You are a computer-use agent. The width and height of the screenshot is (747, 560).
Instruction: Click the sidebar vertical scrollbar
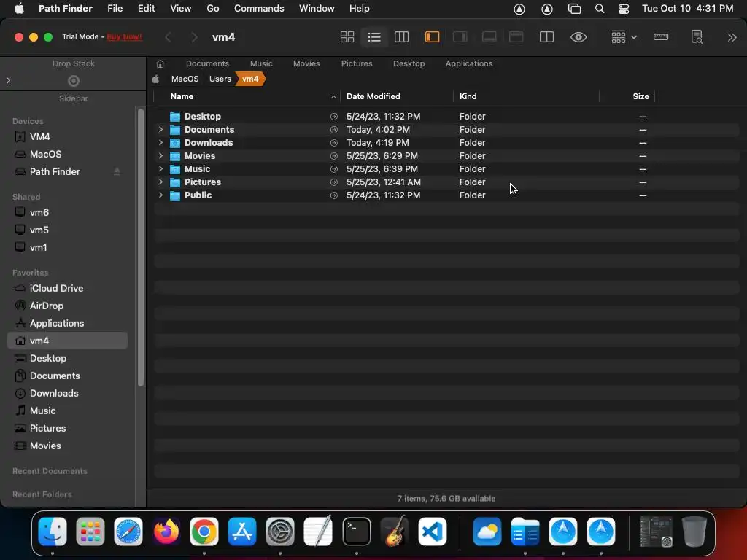pyautogui.click(x=141, y=248)
